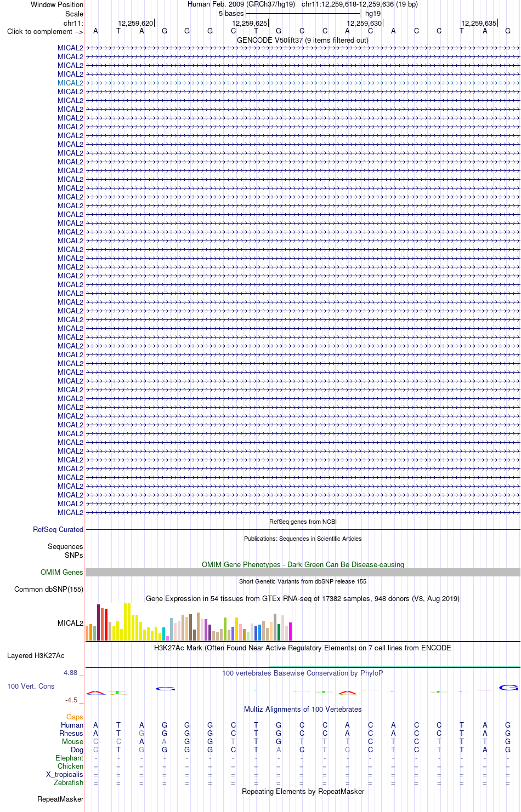Click the 'Layered H3K27Ac' track label
The height and width of the screenshot is (812, 521).
click(36, 655)
